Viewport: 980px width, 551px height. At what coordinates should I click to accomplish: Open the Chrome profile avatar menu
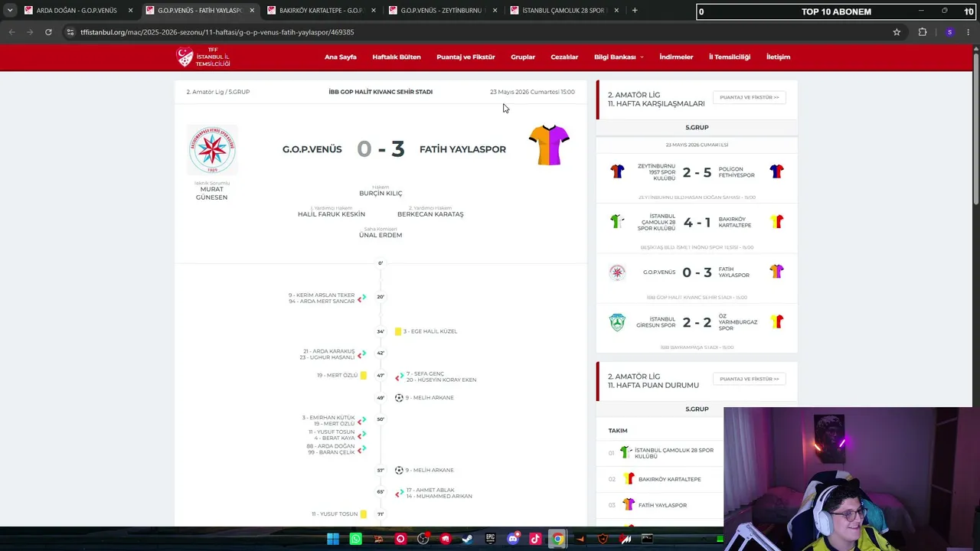point(949,32)
